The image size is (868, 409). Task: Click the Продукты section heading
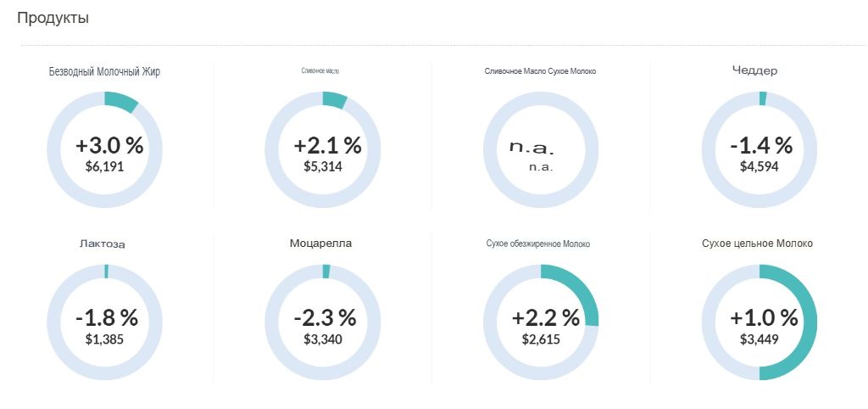tap(53, 17)
